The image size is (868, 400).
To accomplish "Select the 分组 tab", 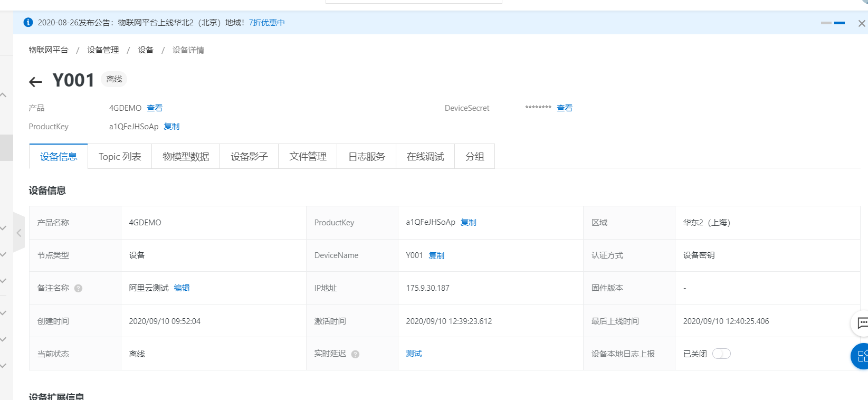I will coord(475,157).
